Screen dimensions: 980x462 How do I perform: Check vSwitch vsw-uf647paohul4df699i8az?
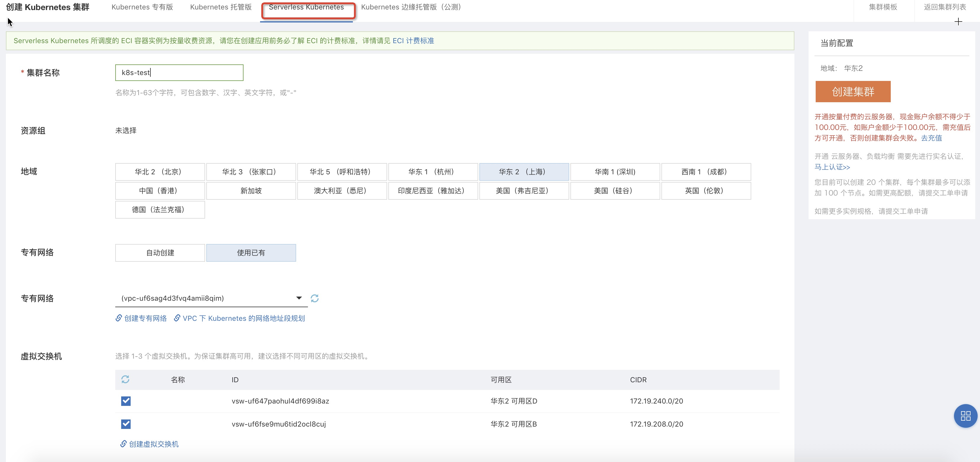point(126,401)
